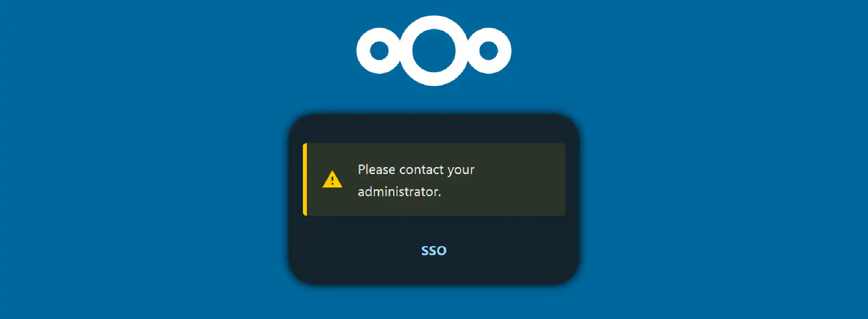
Task: Click the blue hole inside the logo's right circle
Action: click(x=489, y=51)
